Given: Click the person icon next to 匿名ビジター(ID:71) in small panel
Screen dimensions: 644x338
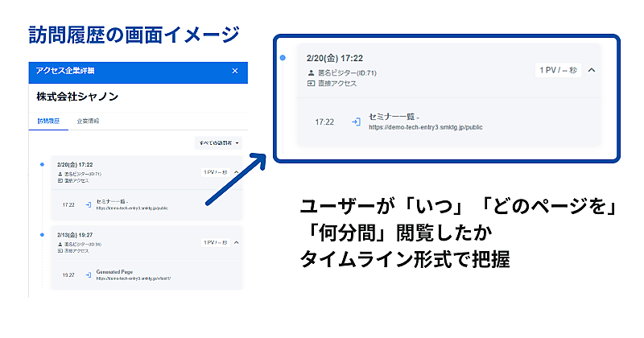Looking at the screenshot, I should 60,174.
